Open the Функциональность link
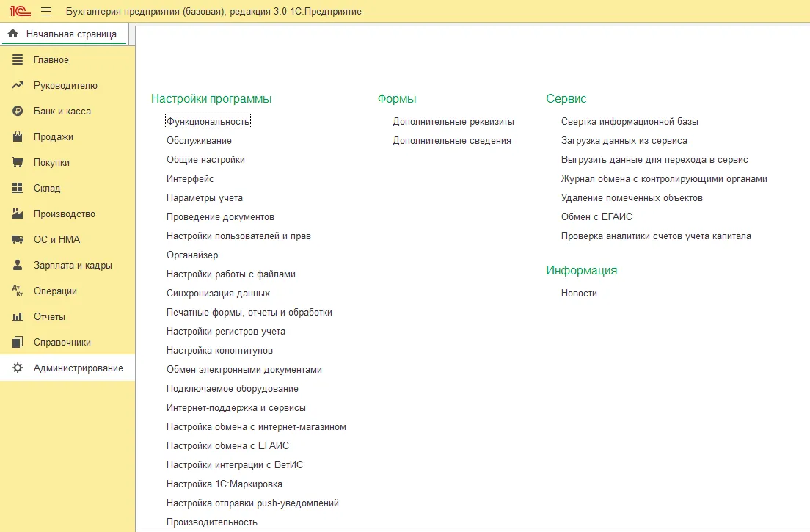 coord(208,121)
